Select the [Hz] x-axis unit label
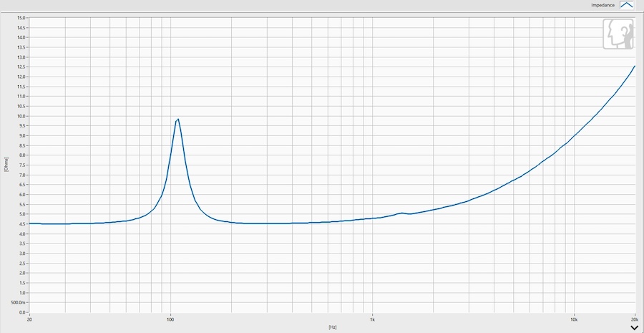This screenshot has height=333, width=644. coord(333,327)
